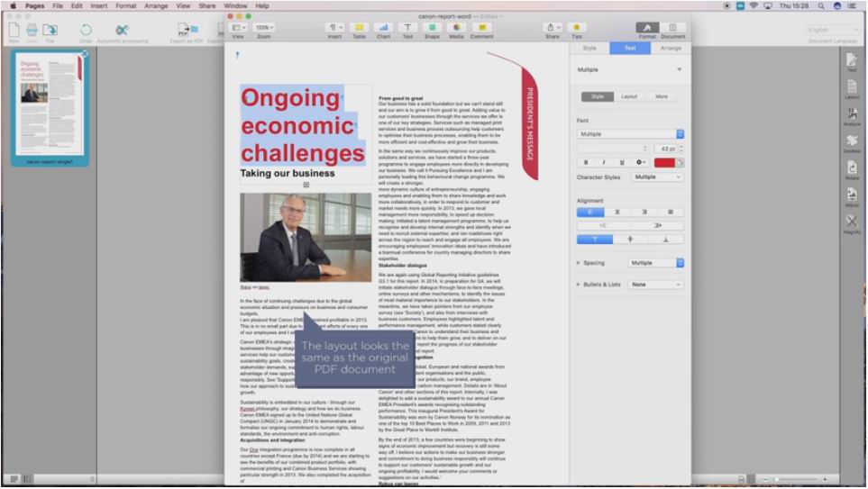Toggle underline formatting
This screenshot has height=489, width=868.
(622, 163)
